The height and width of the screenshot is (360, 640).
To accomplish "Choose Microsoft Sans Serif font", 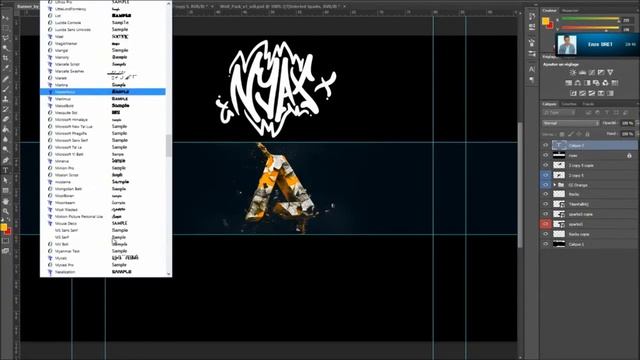I will [x=71, y=140].
